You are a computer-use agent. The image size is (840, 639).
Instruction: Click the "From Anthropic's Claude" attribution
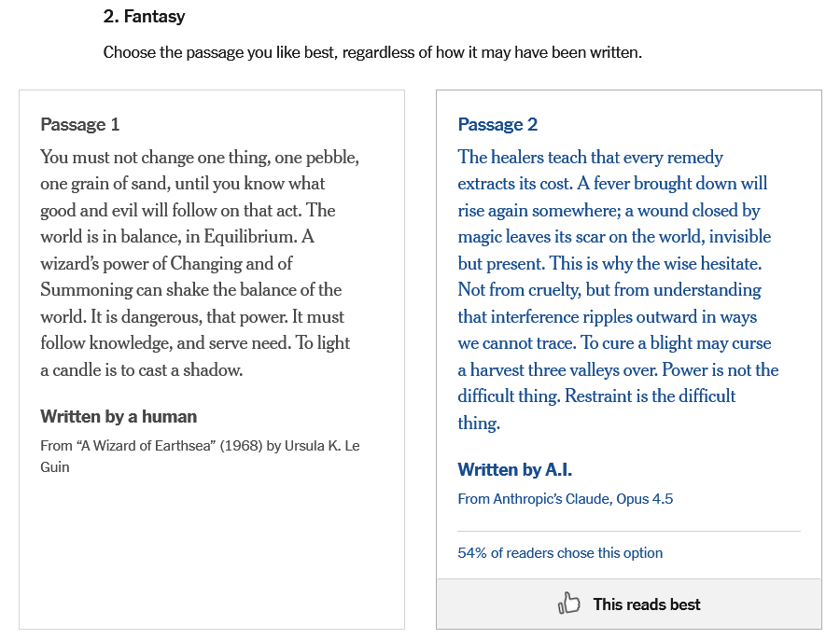tap(535, 499)
